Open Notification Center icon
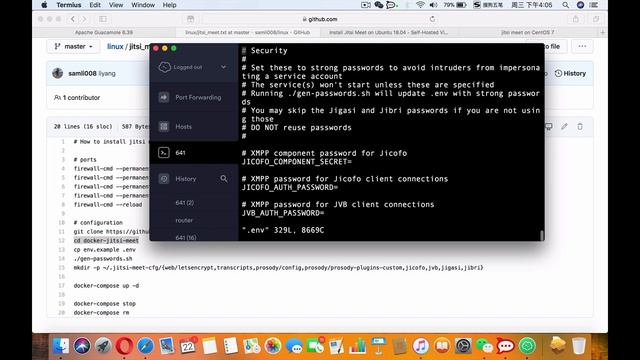Viewport: 640px width, 360px height. tap(594, 5)
